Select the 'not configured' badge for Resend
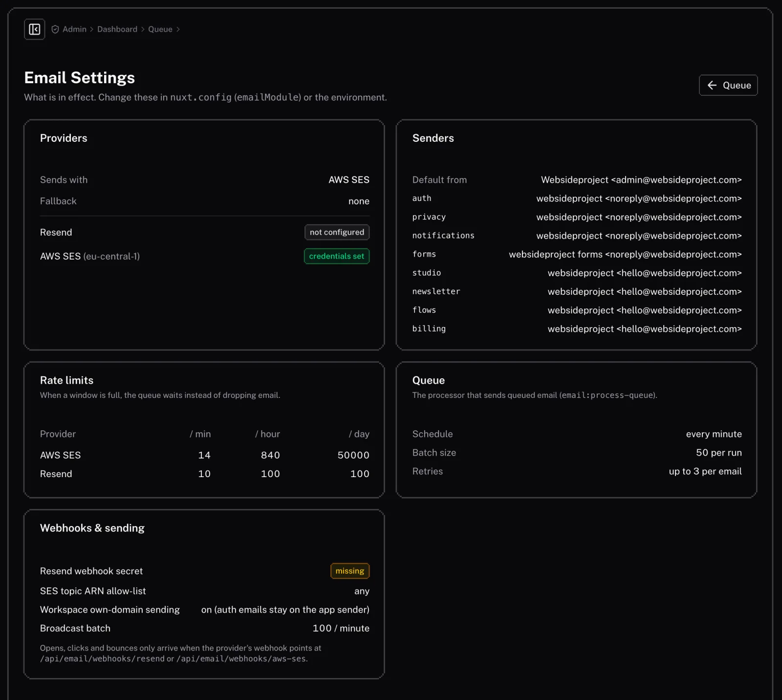 coord(337,232)
